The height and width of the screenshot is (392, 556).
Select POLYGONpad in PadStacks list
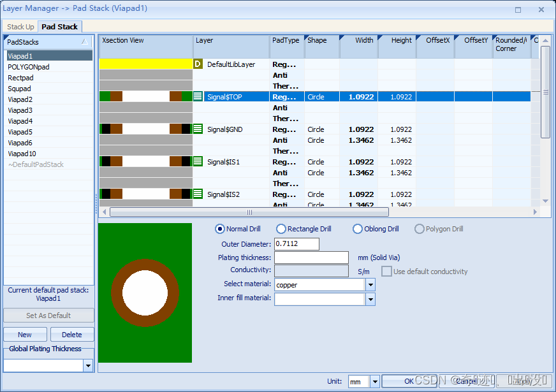49,67
